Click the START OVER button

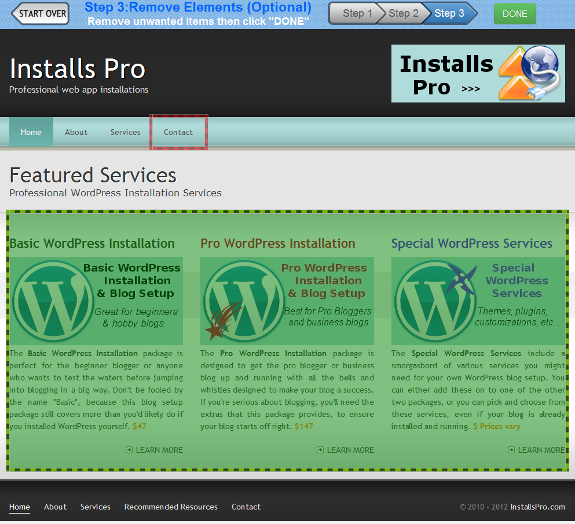point(40,14)
